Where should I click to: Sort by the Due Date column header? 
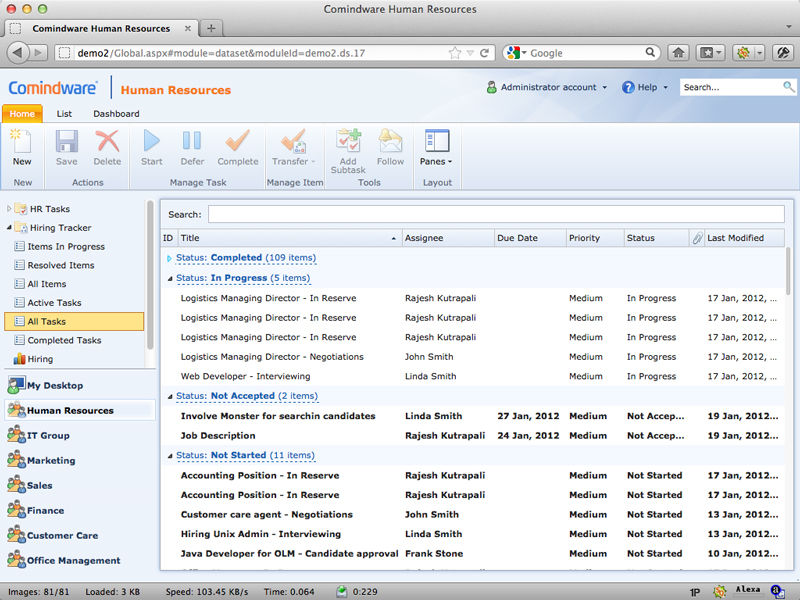[x=517, y=238]
